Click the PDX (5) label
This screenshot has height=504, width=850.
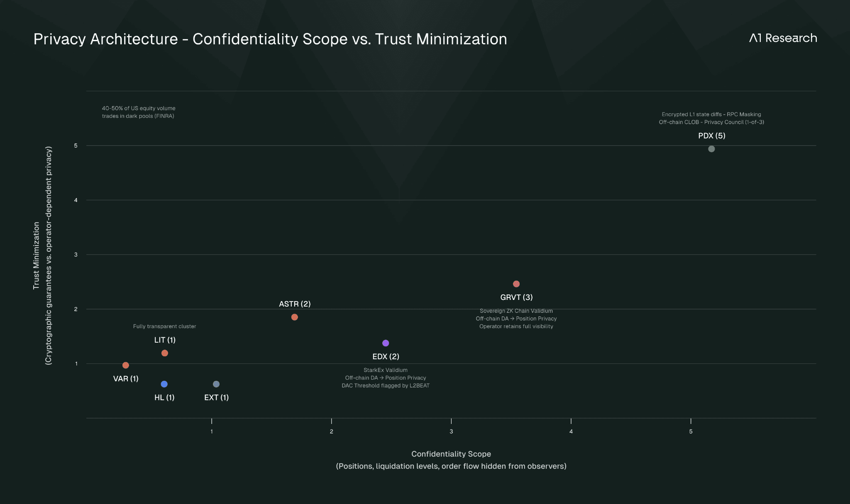pos(711,136)
